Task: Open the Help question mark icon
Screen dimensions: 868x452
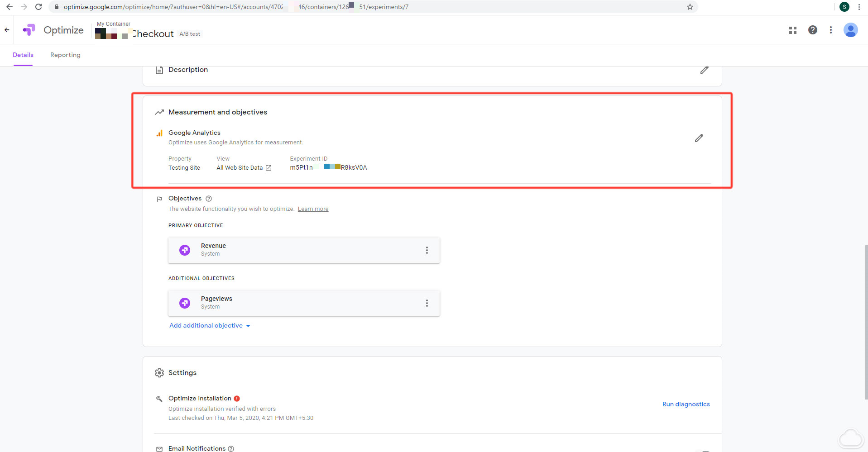Action: (812, 30)
